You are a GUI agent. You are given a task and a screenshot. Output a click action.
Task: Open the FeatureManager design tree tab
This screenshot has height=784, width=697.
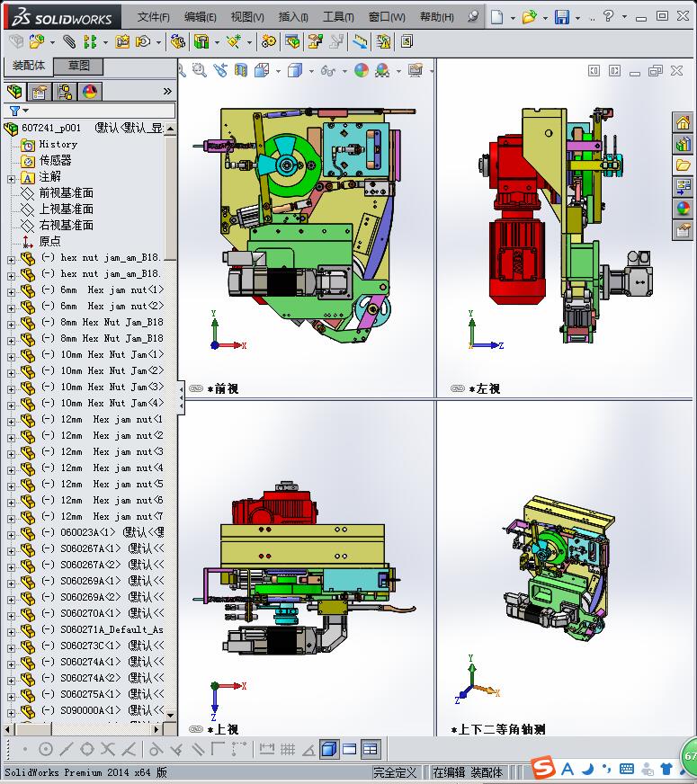pos(14,92)
